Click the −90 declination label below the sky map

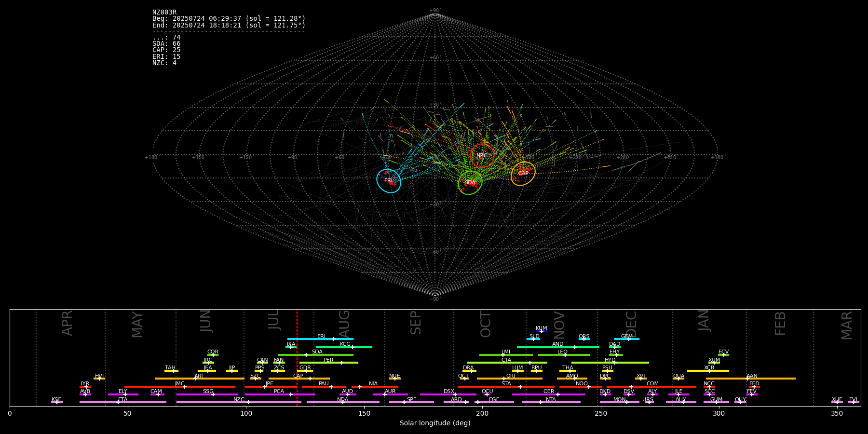click(x=435, y=299)
